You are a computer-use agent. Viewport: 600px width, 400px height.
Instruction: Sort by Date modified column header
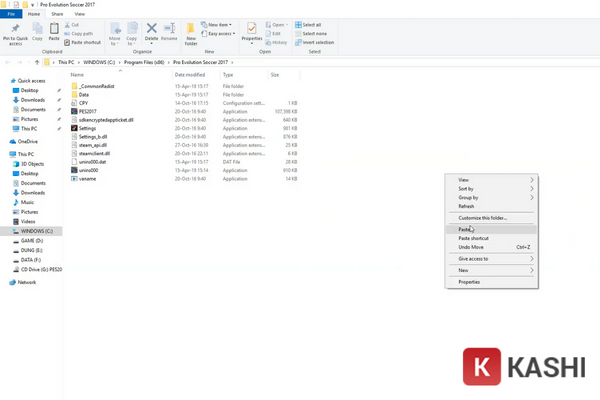[190, 75]
